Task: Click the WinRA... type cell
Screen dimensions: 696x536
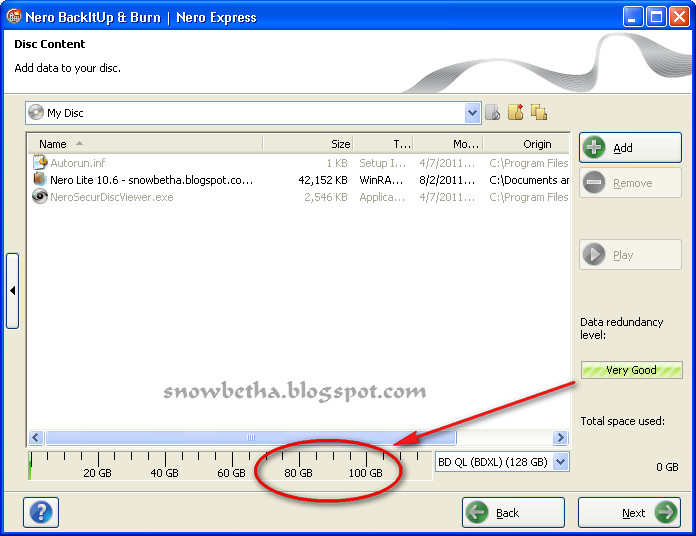Action: click(x=381, y=180)
